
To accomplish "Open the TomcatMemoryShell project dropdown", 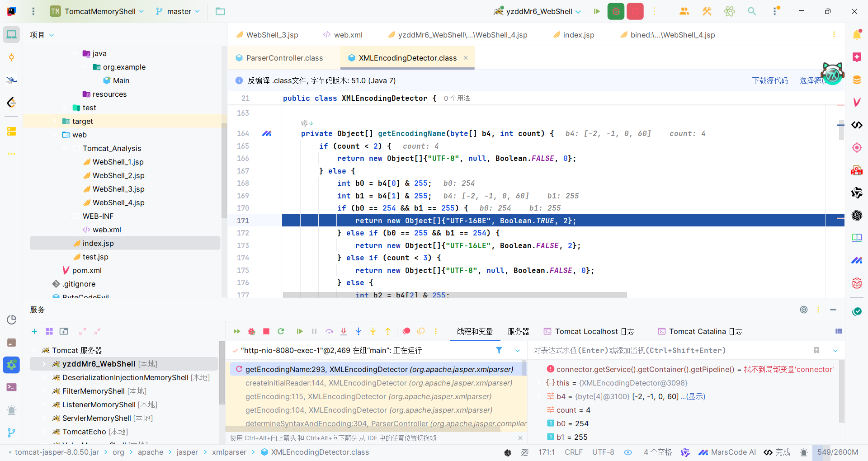I will pos(97,11).
